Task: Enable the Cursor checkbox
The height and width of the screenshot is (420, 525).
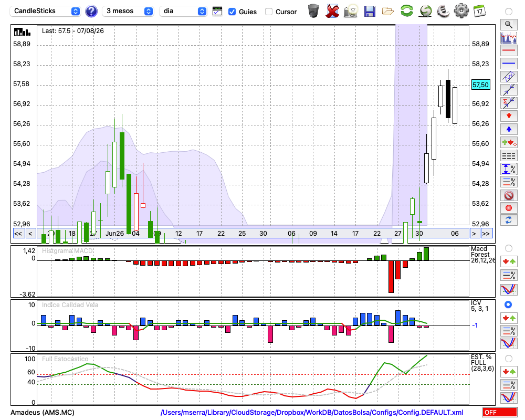Action: point(268,12)
